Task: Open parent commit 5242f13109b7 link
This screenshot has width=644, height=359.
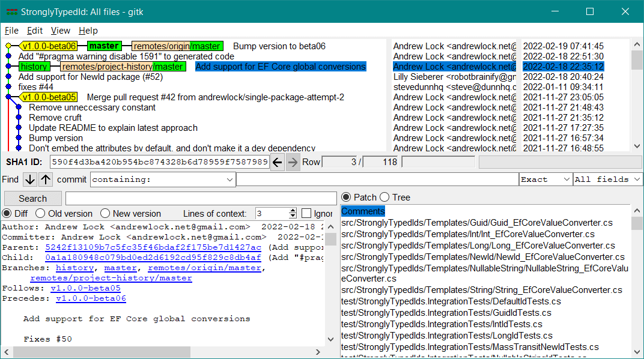Action: [x=153, y=247]
